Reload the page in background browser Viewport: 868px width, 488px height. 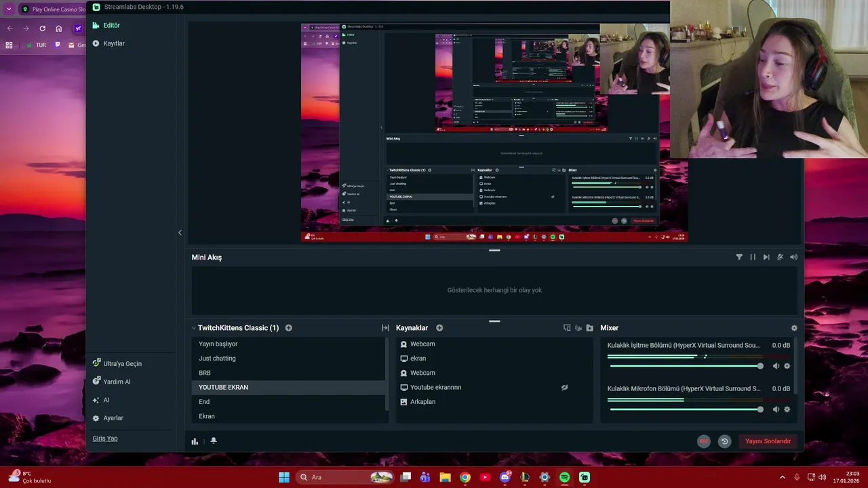point(42,28)
